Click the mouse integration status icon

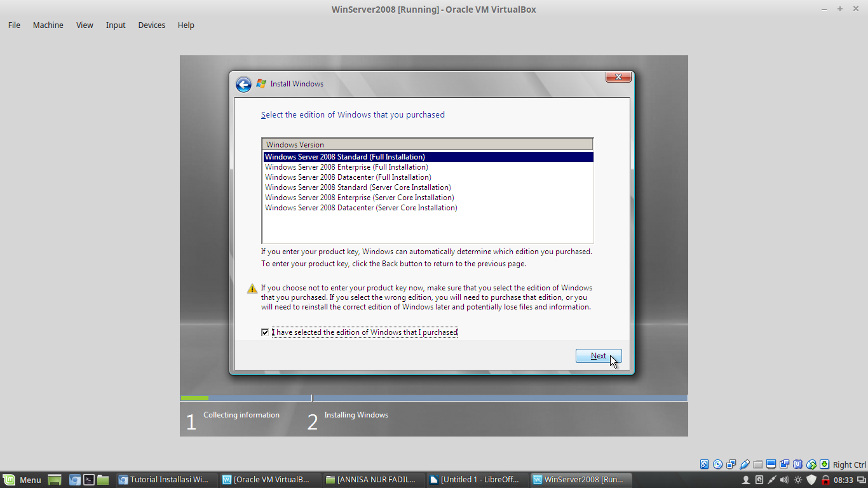(811, 464)
